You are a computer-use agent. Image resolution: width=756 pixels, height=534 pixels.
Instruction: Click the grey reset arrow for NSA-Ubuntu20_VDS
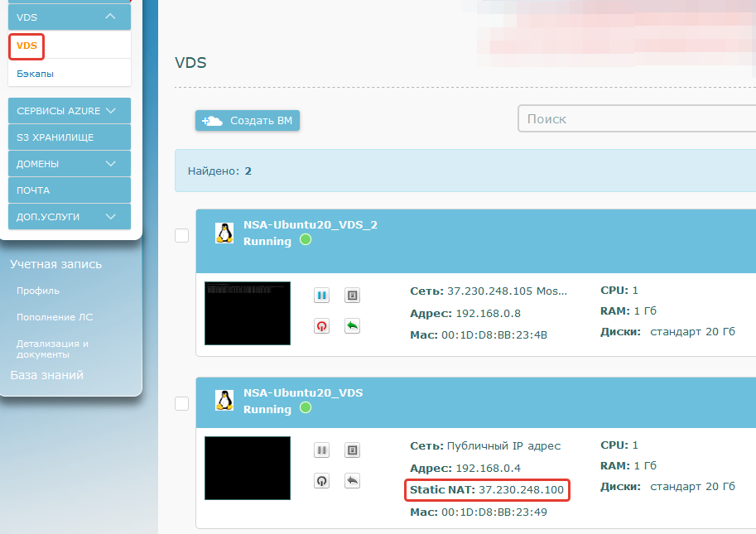click(x=352, y=480)
